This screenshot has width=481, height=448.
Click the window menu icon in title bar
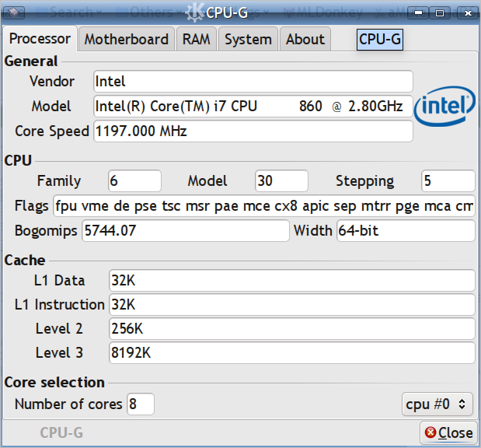pyautogui.click(x=13, y=12)
